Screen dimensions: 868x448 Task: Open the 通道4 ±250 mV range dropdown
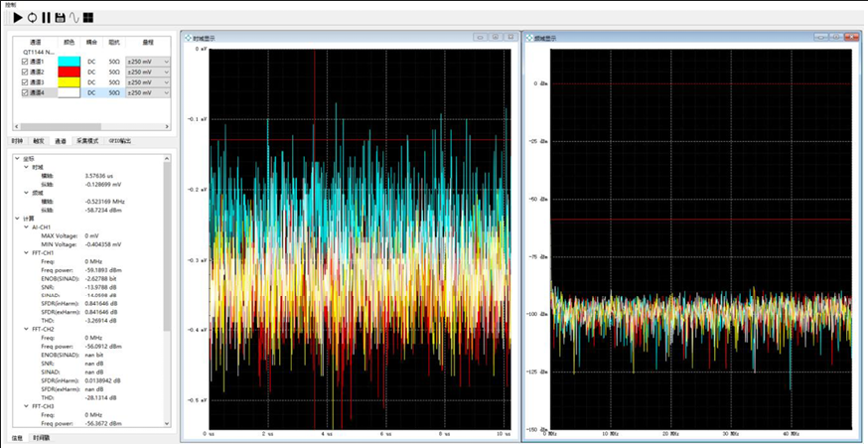[148, 93]
